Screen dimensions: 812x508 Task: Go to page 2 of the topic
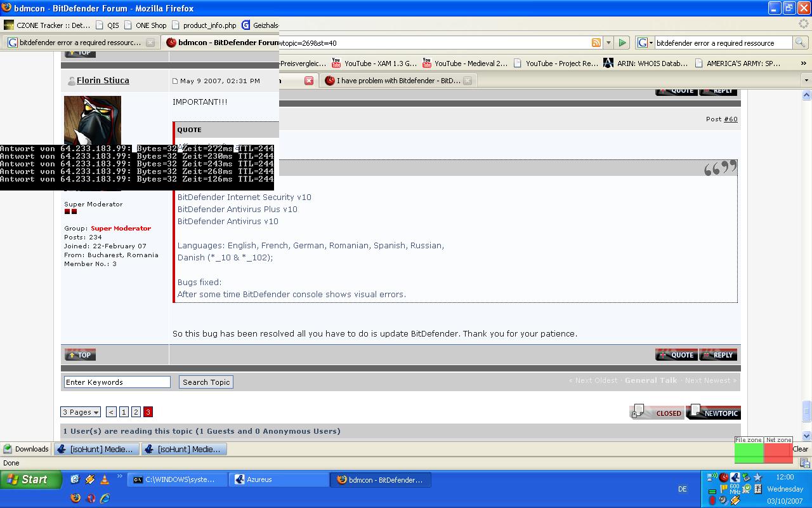tap(136, 412)
